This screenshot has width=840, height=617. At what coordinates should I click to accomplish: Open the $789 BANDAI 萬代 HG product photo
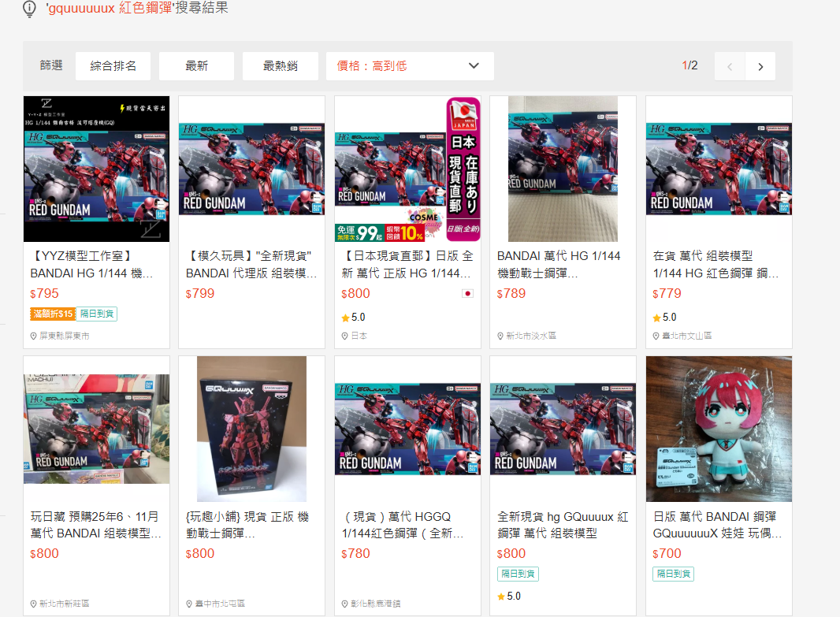tap(563, 169)
